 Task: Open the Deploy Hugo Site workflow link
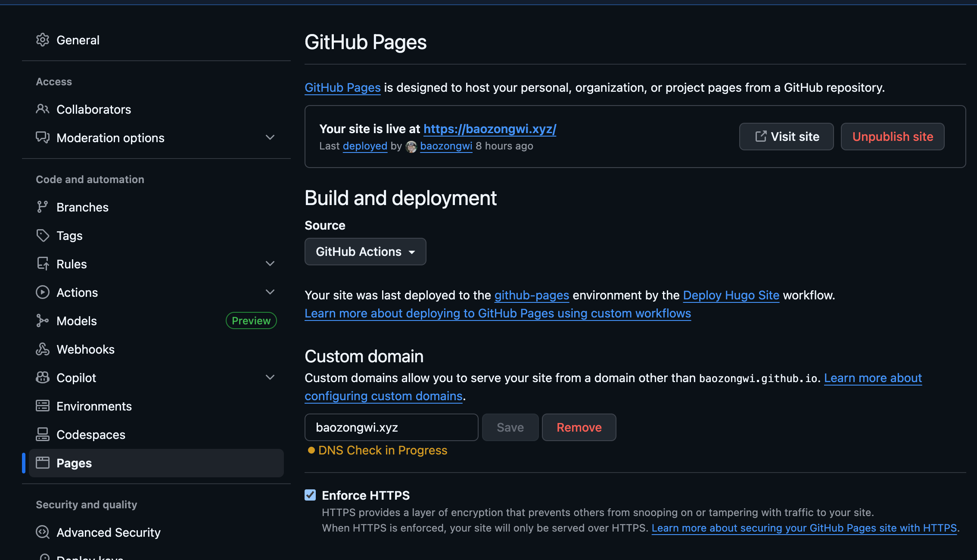click(x=731, y=295)
